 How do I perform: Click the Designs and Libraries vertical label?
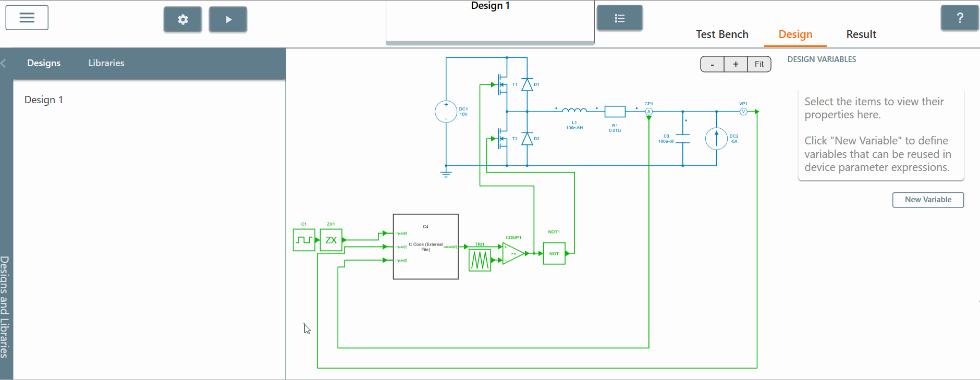(5, 307)
